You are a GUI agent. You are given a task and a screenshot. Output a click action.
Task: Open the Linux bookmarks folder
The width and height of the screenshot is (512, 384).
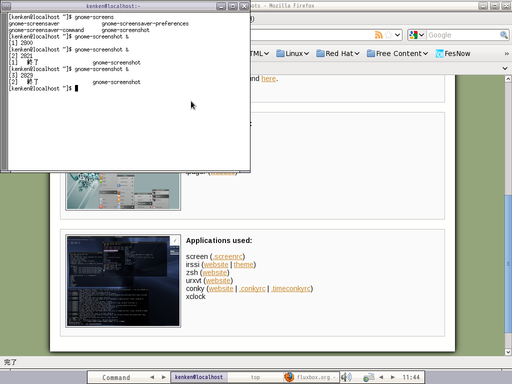pyautogui.click(x=293, y=53)
